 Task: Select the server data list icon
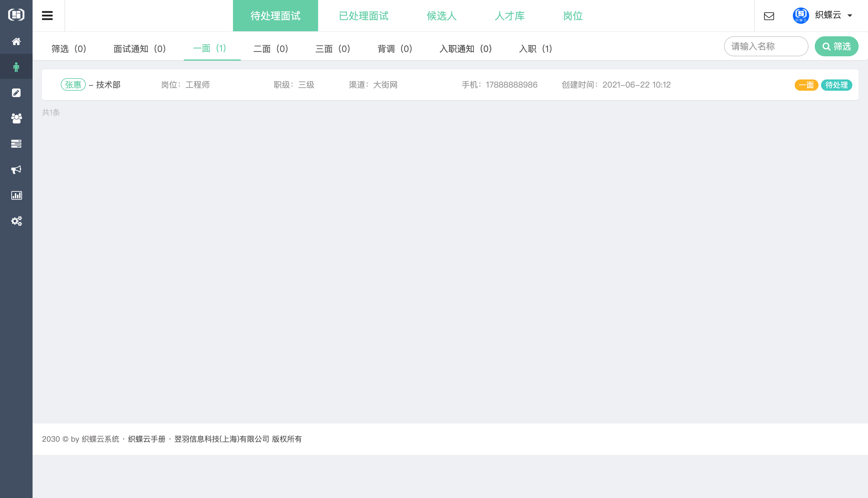[x=16, y=144]
